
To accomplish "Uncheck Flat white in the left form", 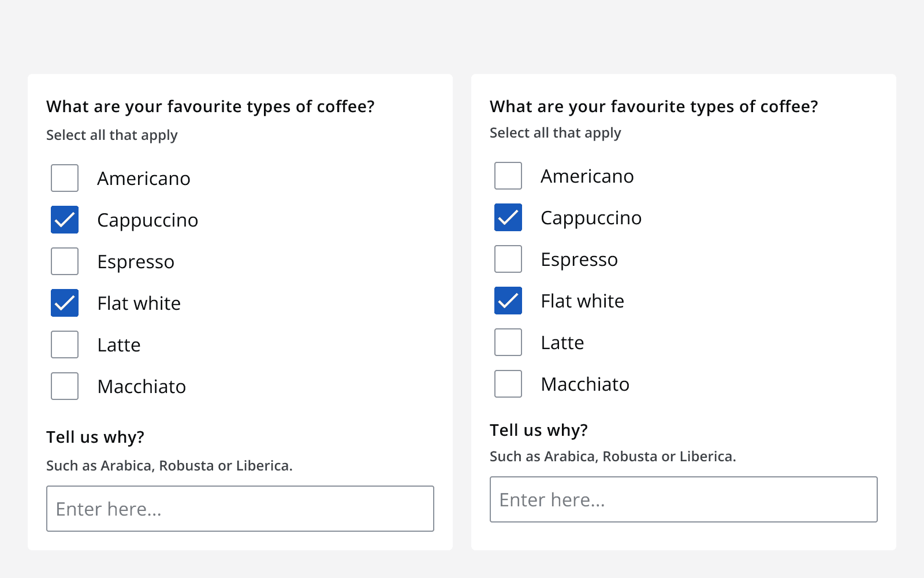I will tap(64, 303).
